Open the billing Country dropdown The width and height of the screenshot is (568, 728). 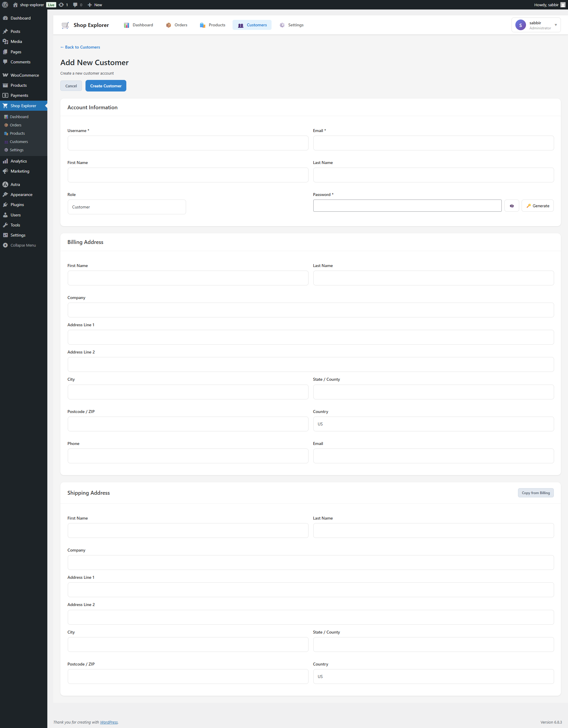coord(433,424)
